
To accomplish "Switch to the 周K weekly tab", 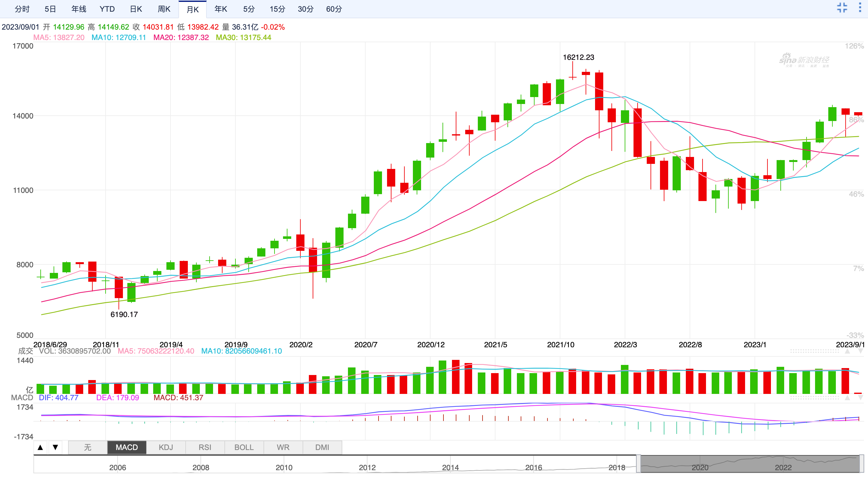I will coord(164,9).
